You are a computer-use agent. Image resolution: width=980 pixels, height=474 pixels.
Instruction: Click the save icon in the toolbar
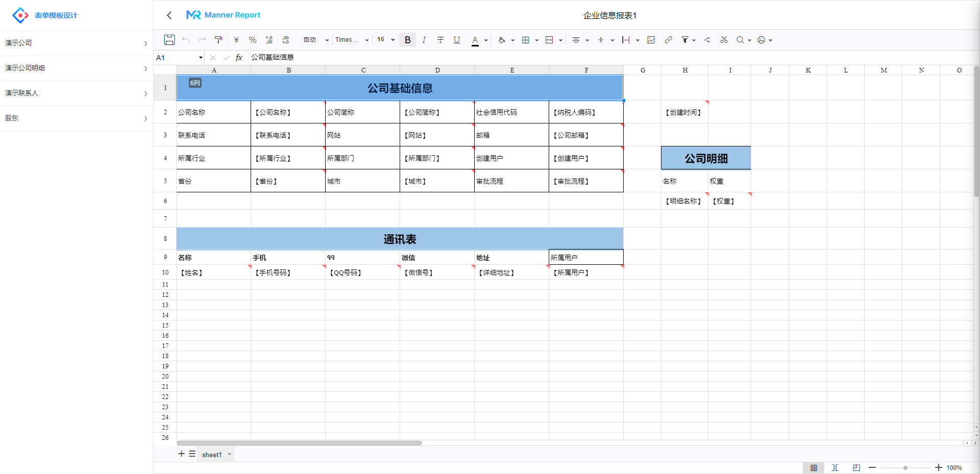[x=169, y=40]
